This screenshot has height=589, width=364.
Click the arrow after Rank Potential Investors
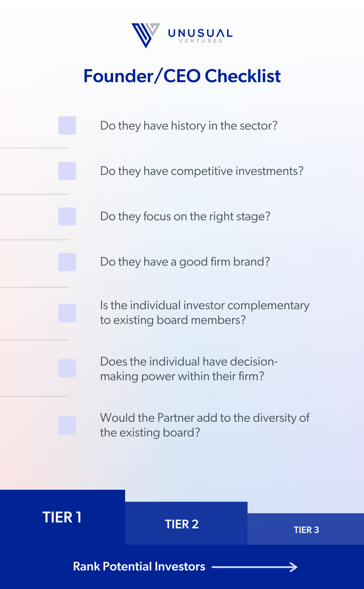[x=255, y=567]
